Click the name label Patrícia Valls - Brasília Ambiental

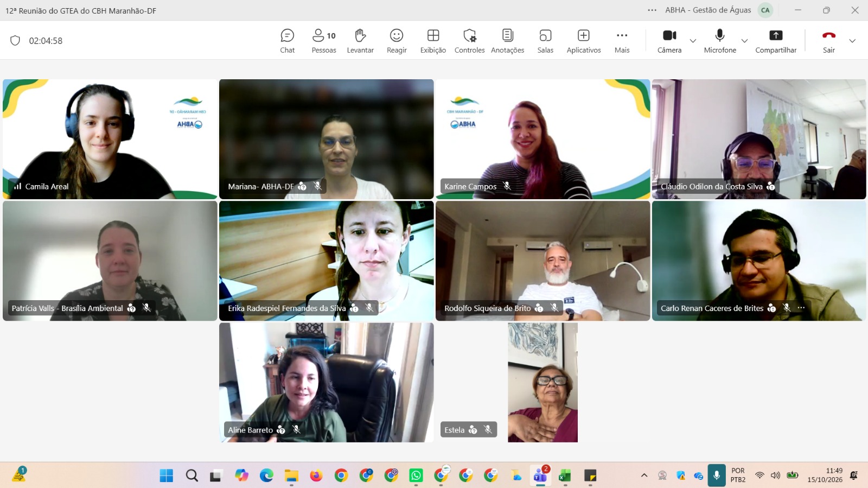pyautogui.click(x=67, y=308)
